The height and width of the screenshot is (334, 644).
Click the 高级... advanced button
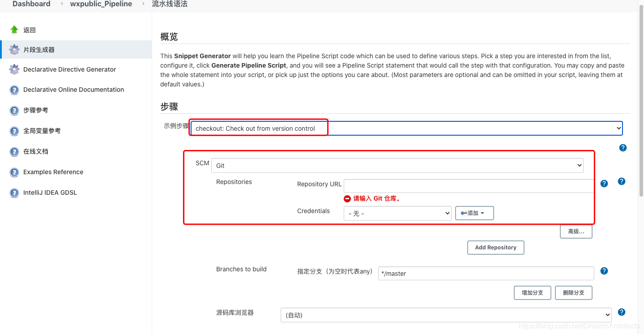pos(576,231)
